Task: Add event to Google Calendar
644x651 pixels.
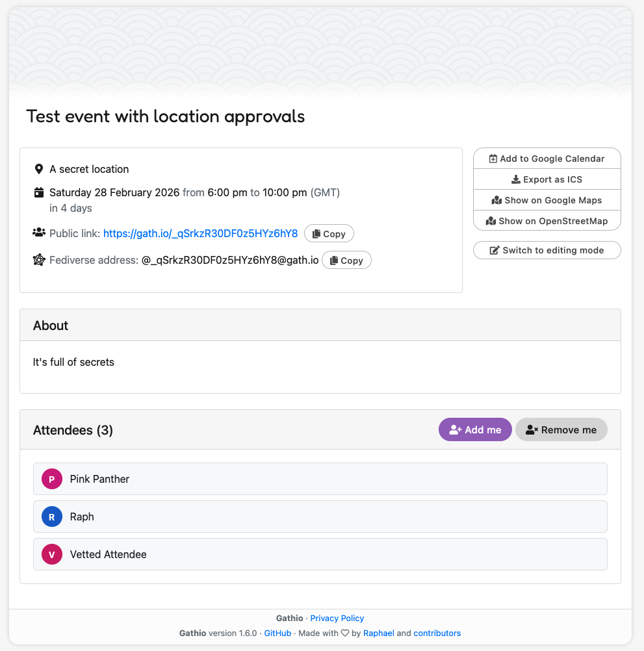Action: pos(547,159)
